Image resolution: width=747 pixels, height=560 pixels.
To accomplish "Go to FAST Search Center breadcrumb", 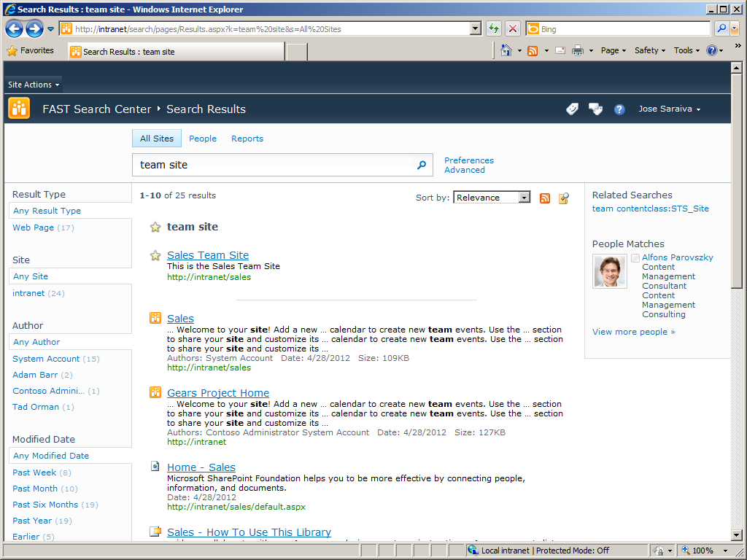I will point(97,109).
